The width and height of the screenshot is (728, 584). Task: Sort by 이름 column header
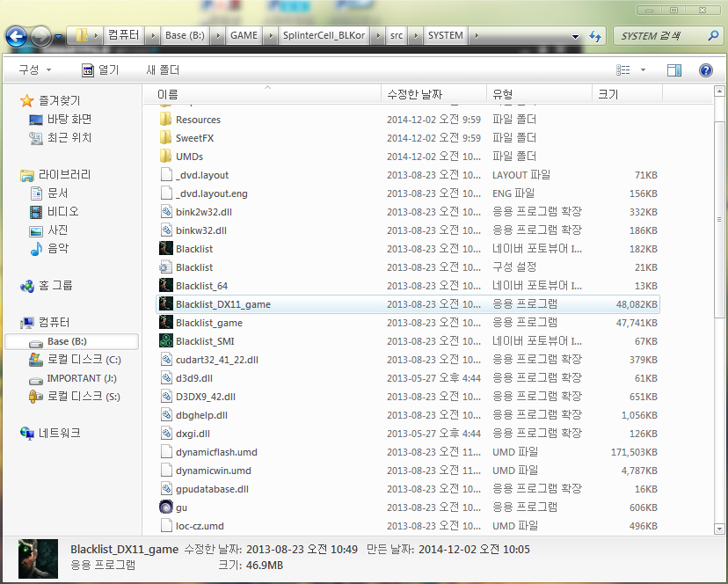point(262,94)
